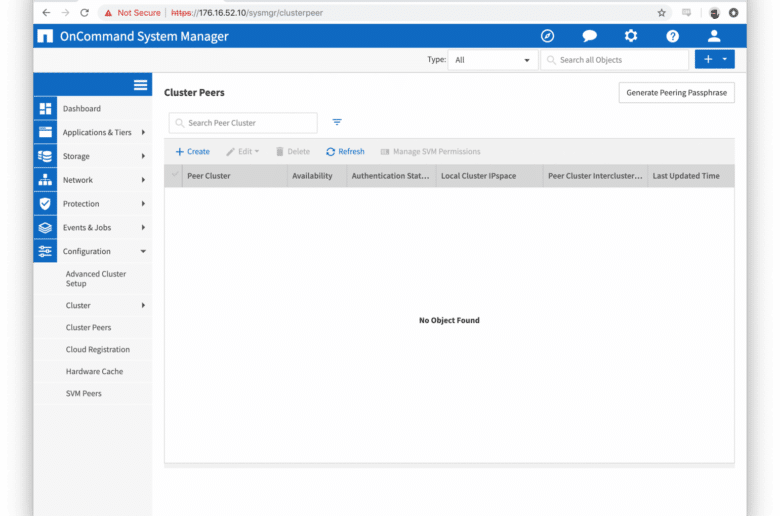Viewport: 780px width, 516px height.
Task: Open the Type All dropdown
Action: pyautogui.click(x=492, y=60)
